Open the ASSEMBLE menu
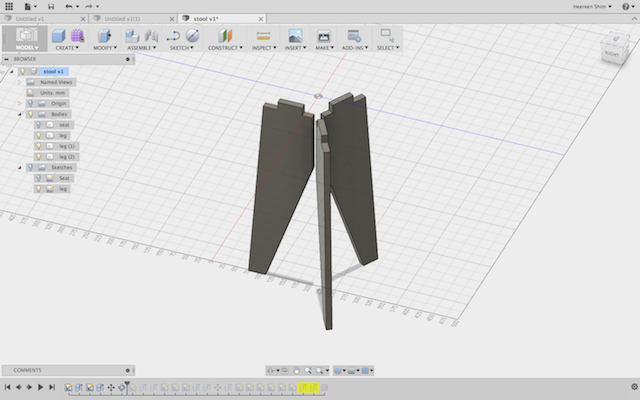The image size is (640, 400). [142, 48]
